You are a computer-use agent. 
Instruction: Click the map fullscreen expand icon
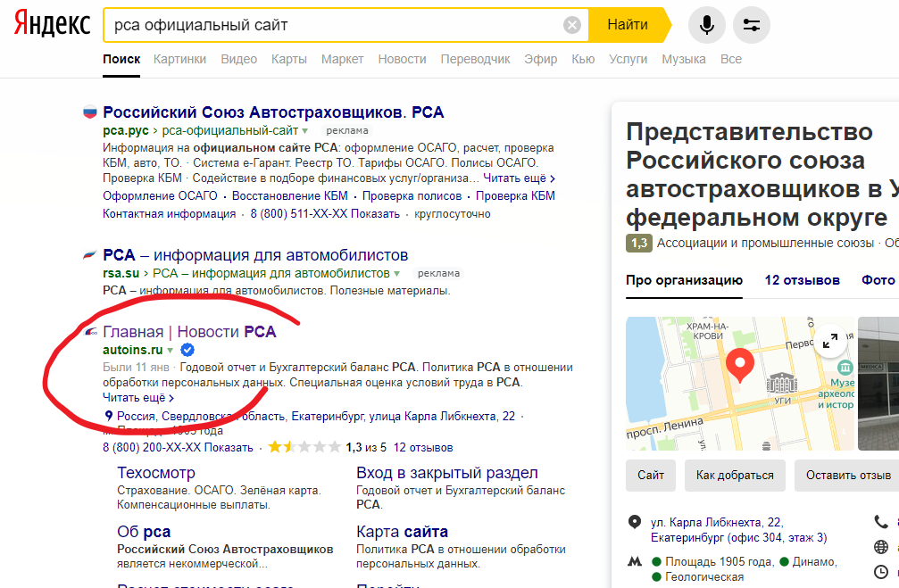(830, 340)
